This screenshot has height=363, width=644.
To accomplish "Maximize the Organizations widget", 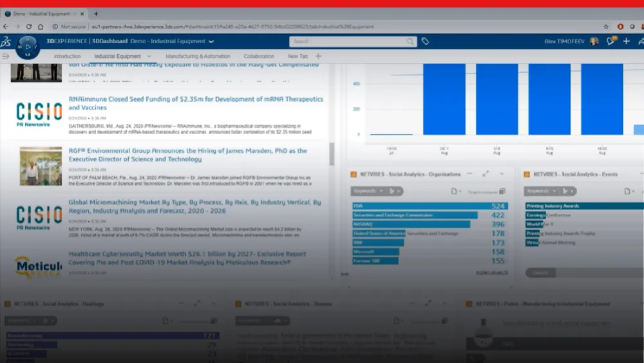I will tap(486, 174).
